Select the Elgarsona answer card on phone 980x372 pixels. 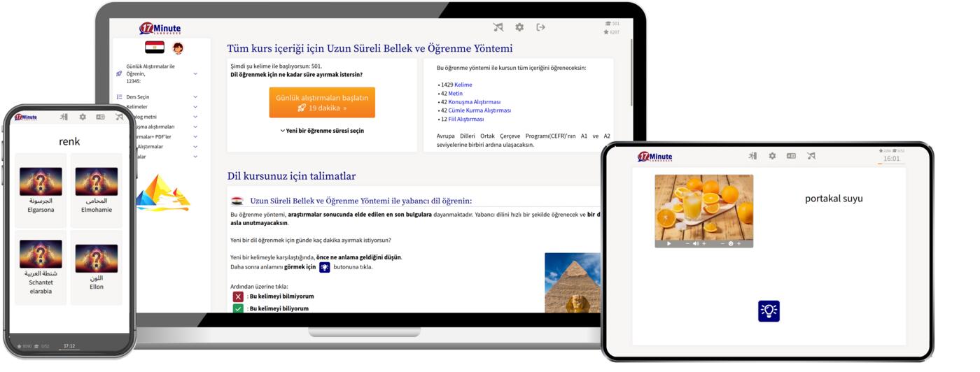click(41, 190)
